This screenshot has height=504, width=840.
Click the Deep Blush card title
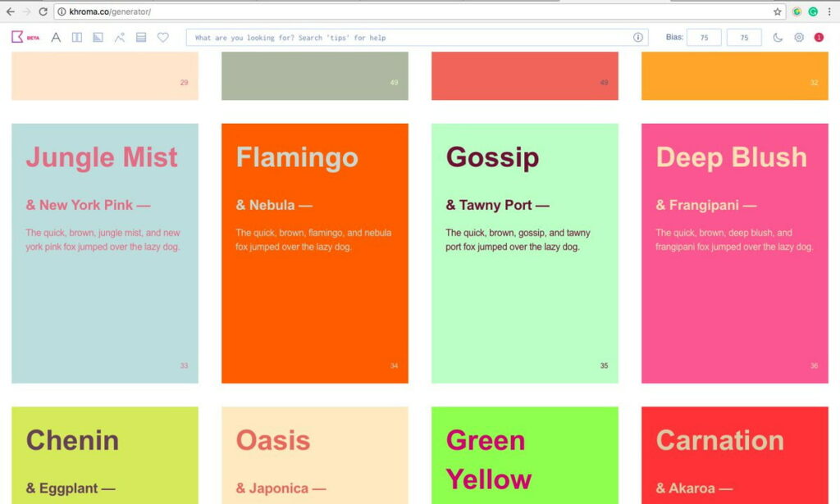click(x=732, y=157)
